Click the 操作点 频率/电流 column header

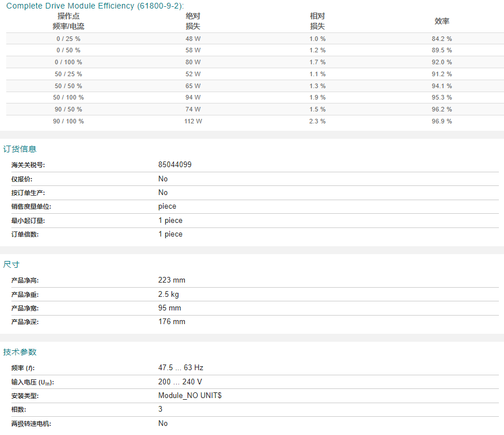click(68, 21)
